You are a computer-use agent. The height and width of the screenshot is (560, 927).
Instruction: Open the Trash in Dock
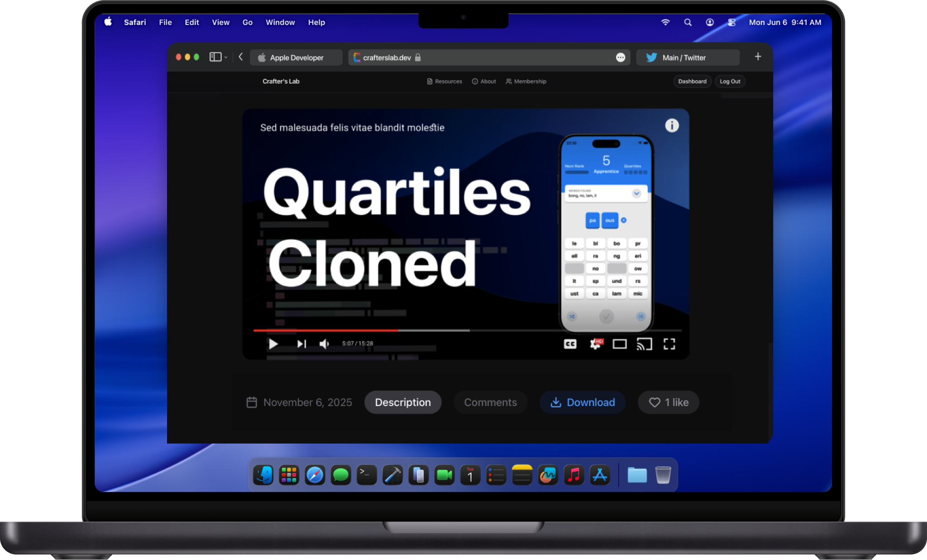pyautogui.click(x=663, y=475)
